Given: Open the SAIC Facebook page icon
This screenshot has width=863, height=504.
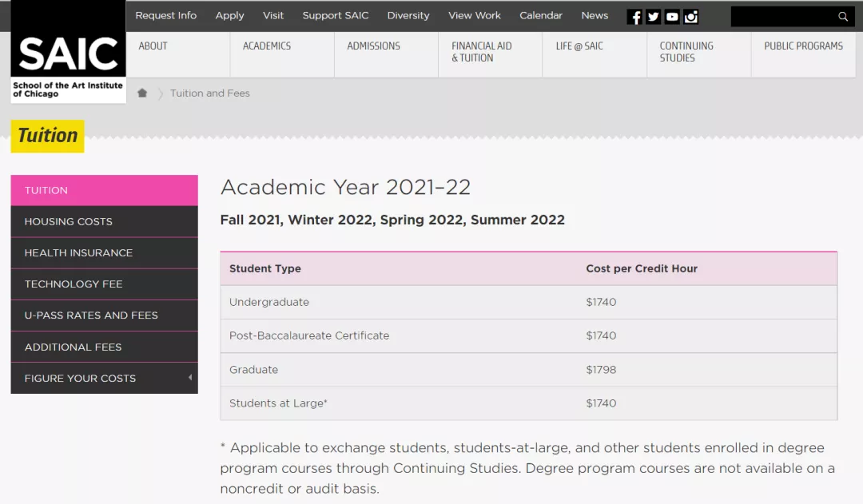Looking at the screenshot, I should pyautogui.click(x=634, y=17).
